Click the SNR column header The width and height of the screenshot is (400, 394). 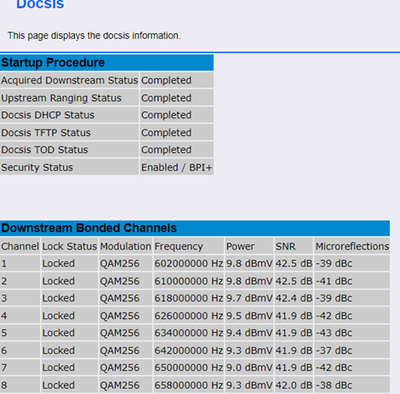[x=294, y=246]
